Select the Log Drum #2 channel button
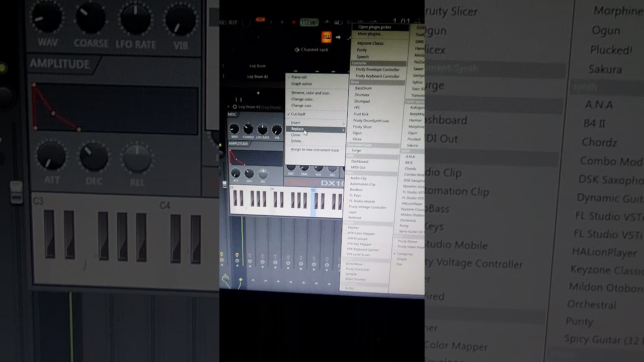Screen dimensions: 644x362 258,76
